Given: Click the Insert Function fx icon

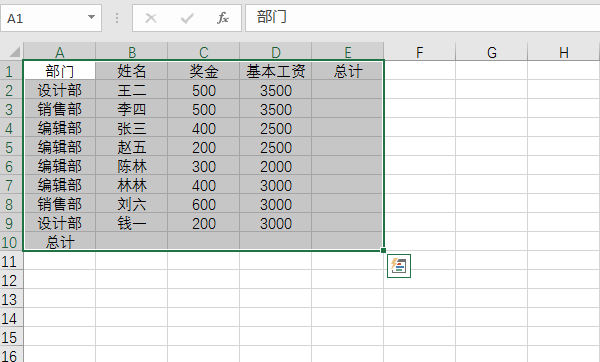Looking at the screenshot, I should pyautogui.click(x=223, y=18).
